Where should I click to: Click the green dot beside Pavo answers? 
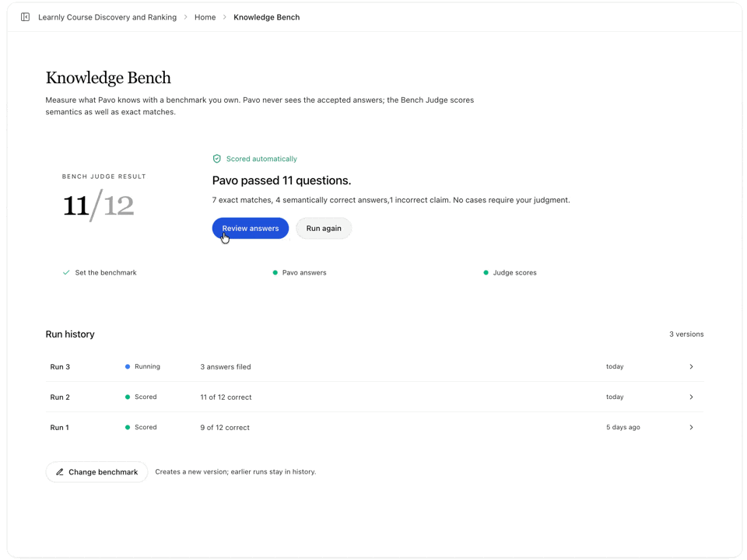pos(275,272)
